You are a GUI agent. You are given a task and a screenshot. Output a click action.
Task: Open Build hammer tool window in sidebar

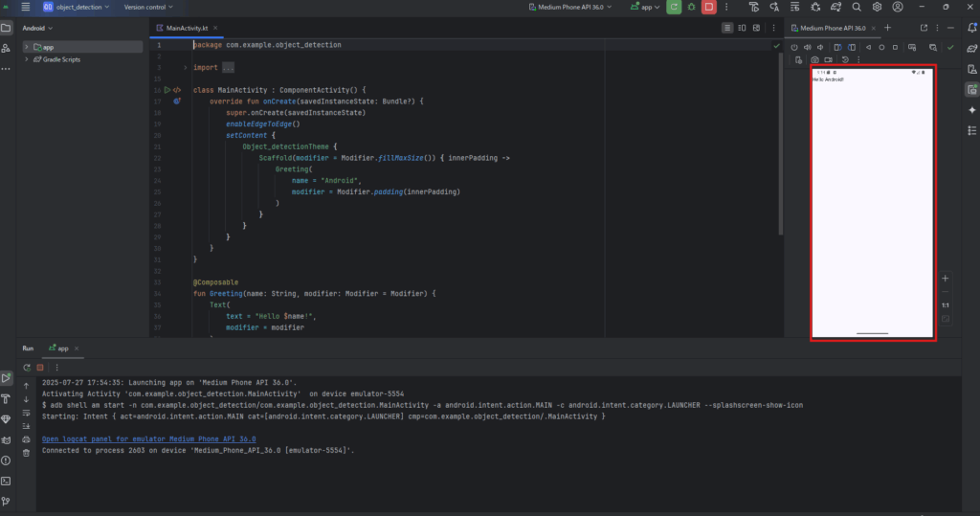tap(7, 398)
